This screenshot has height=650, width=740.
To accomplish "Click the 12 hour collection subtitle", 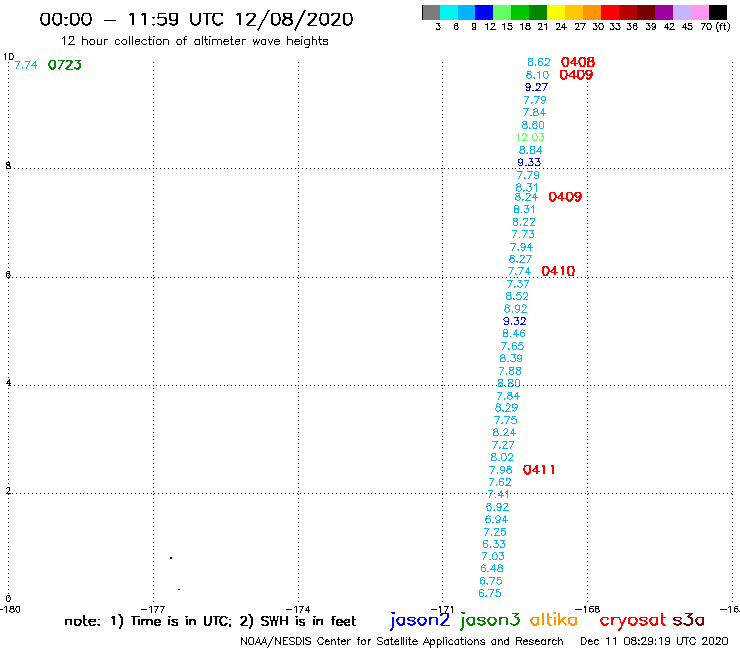I will pos(194,41).
